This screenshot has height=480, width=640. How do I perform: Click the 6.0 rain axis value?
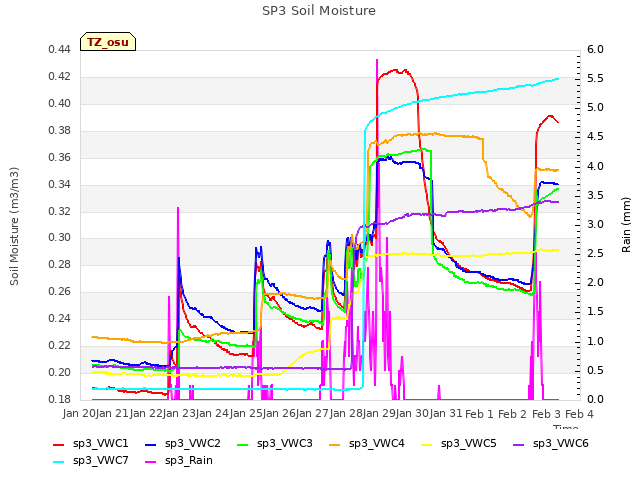tap(595, 49)
